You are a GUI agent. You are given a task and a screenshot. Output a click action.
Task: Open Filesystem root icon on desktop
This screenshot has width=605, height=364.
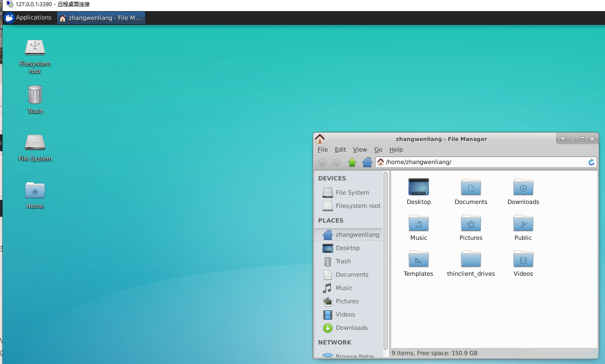pyautogui.click(x=35, y=48)
